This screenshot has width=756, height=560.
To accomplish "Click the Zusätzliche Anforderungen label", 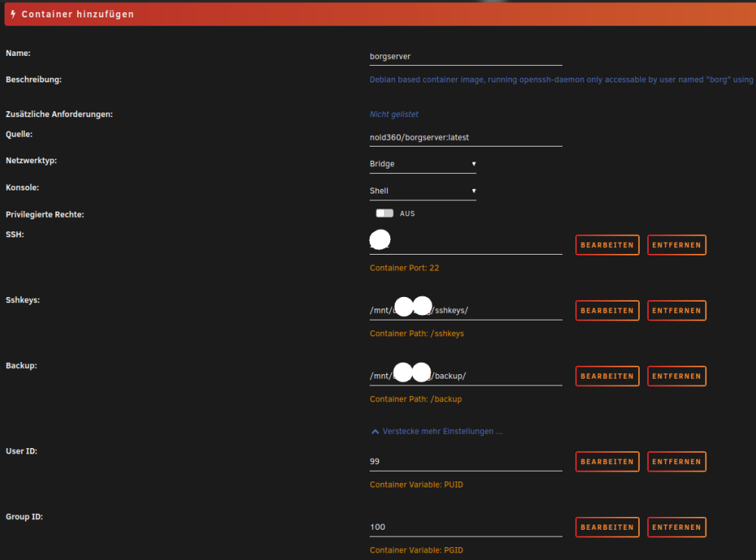I will point(59,114).
